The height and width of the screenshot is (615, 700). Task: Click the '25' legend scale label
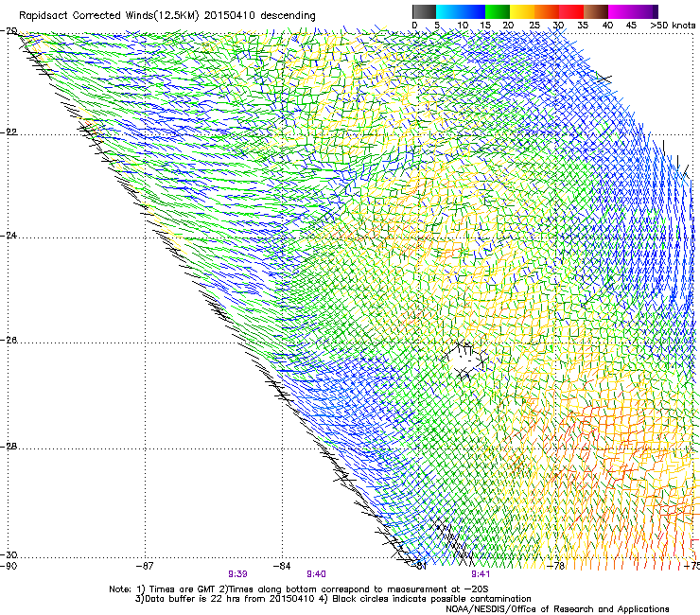click(x=534, y=26)
